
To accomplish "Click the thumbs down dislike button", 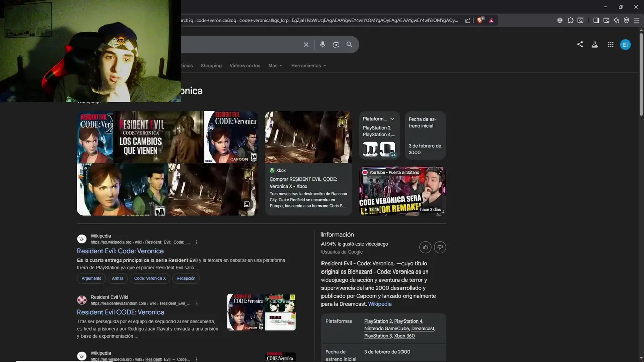I will pos(440,247).
